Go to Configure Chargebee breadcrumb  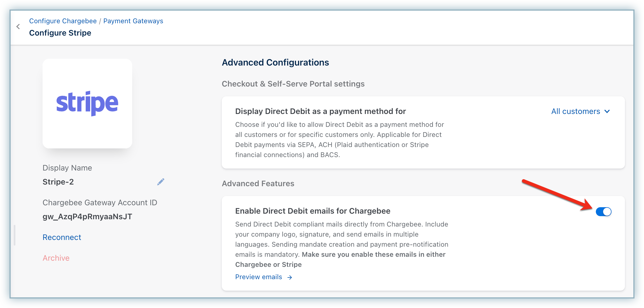[63, 21]
